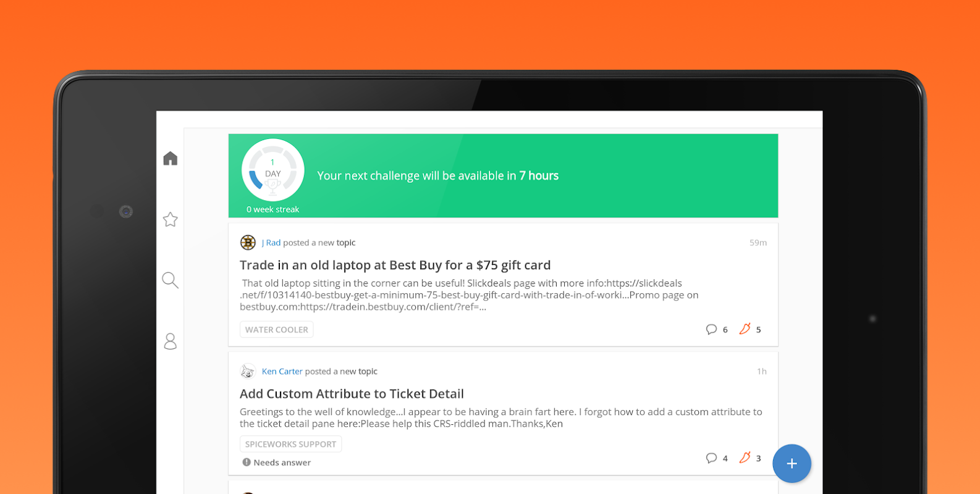Open J Rad's profile name link
Viewport: 980px width, 494px height.
coord(271,243)
